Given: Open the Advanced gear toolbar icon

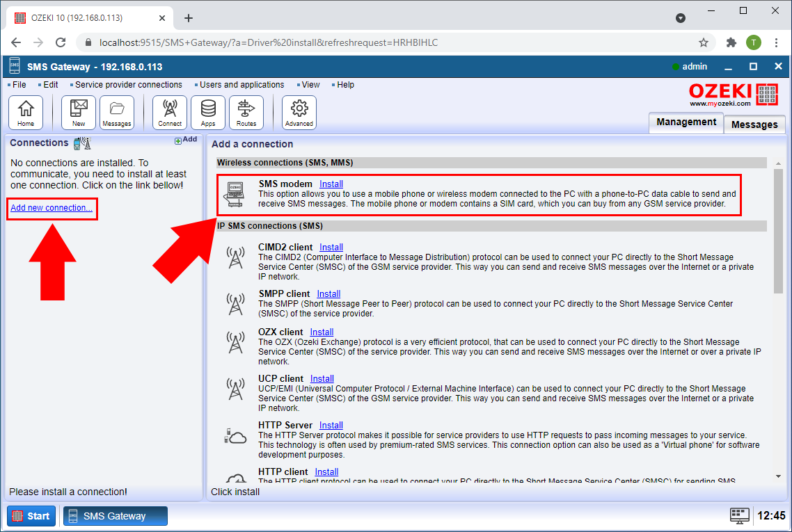Looking at the screenshot, I should point(299,113).
